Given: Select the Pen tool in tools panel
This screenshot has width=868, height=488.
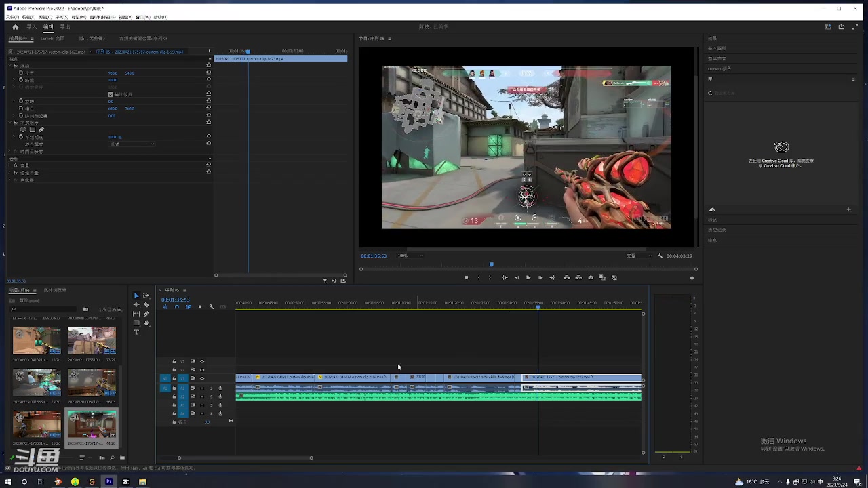Looking at the screenshot, I should 146,314.
